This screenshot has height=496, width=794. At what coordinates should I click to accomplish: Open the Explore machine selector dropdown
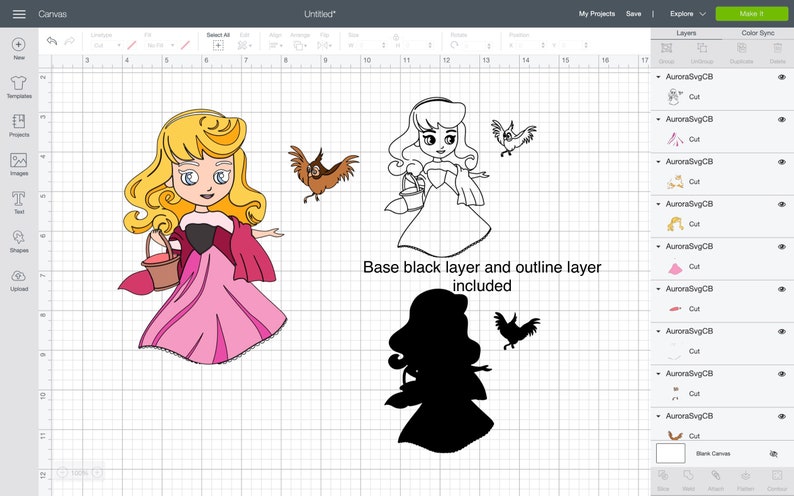(x=687, y=14)
